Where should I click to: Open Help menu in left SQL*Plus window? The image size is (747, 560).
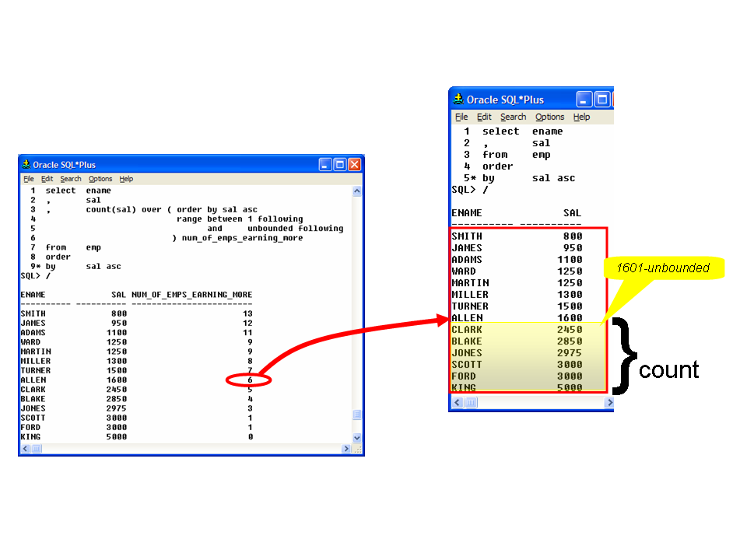coord(126,179)
